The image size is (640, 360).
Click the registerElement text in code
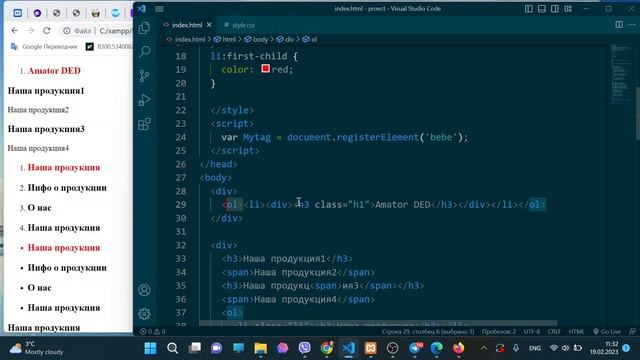378,137
